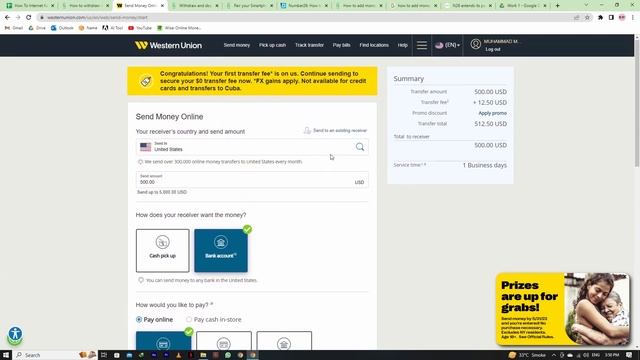Screen dimensions: 640x360
Task: Click Send to an existing receiver
Action: [x=336, y=131]
